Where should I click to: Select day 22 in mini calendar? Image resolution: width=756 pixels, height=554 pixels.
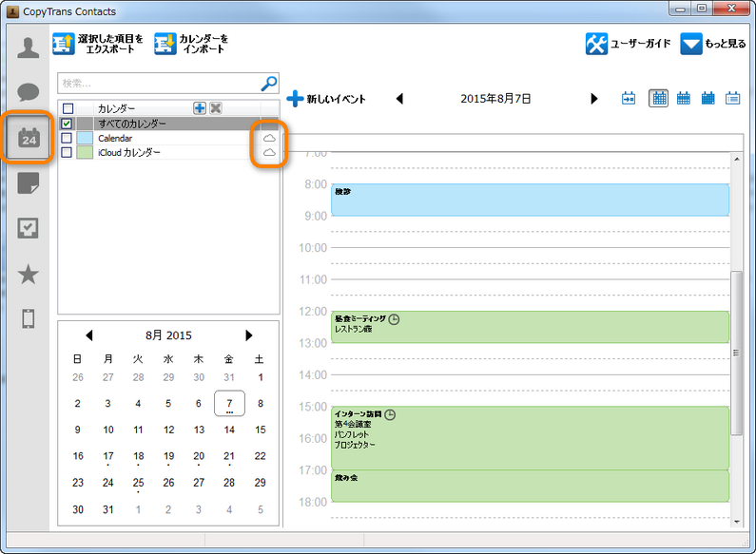260,456
